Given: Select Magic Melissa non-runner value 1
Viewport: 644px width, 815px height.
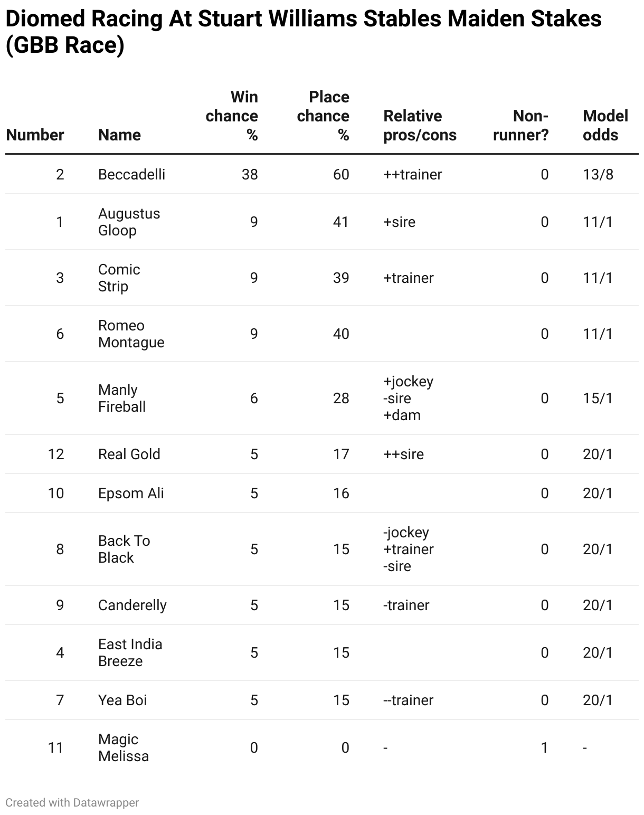Looking at the screenshot, I should coord(544,747).
